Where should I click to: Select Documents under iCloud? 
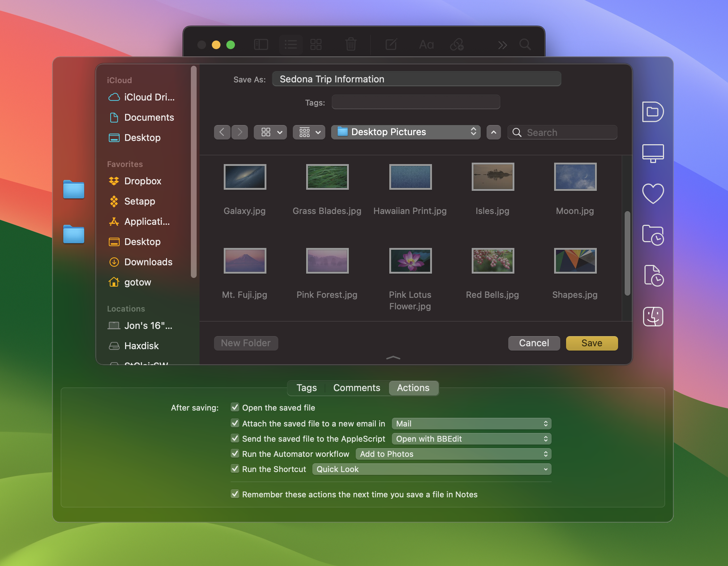(142, 117)
